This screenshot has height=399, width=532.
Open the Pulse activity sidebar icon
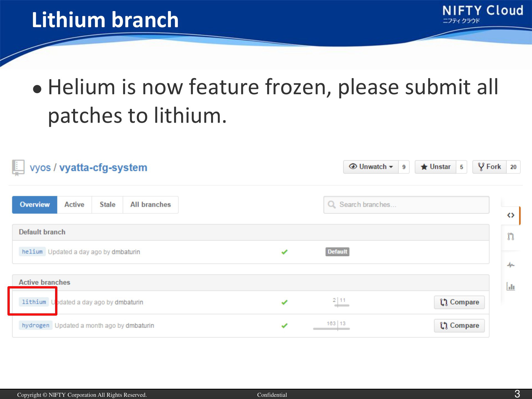511,265
